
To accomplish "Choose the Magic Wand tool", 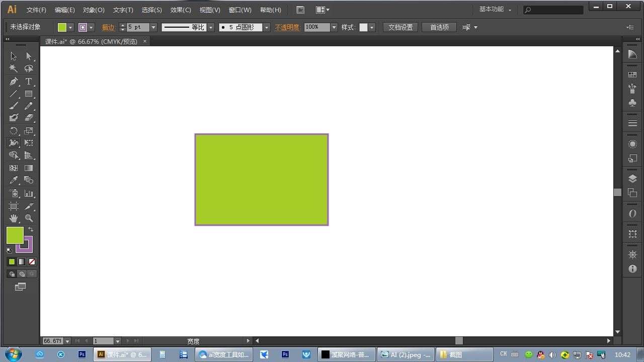I will [14, 69].
